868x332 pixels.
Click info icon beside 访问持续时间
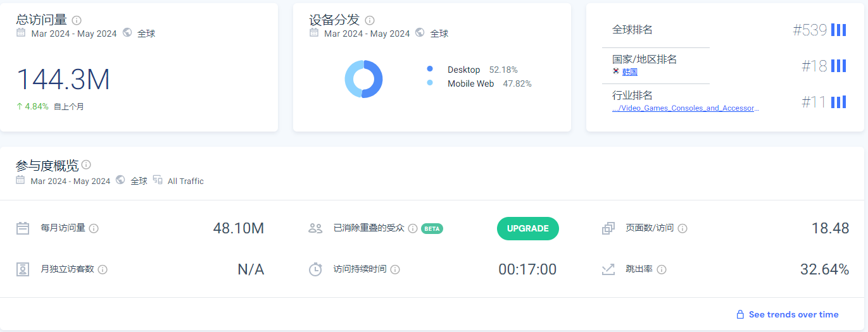coord(395,269)
